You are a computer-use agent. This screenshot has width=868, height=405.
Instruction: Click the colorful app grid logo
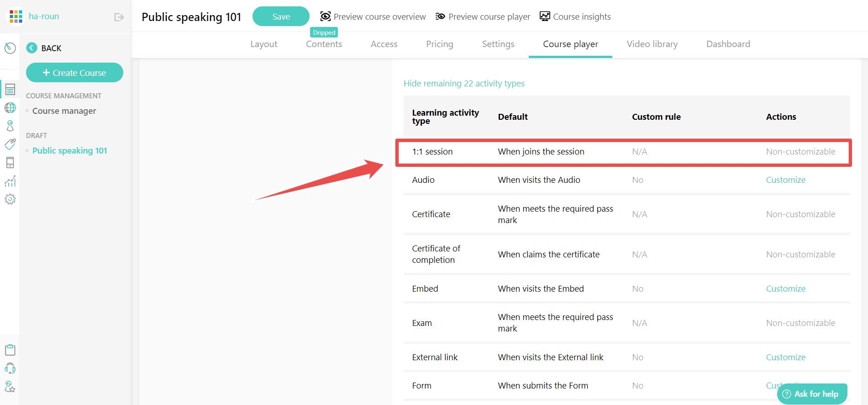coord(16,17)
